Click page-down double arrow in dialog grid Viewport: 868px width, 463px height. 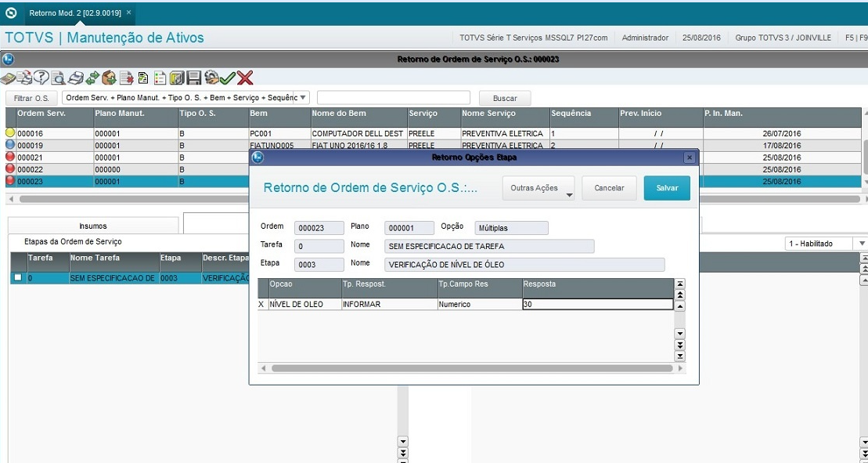680,345
